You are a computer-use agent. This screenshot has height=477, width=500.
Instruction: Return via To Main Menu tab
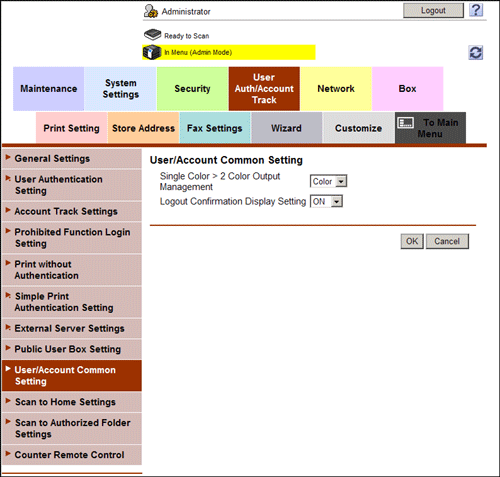pos(430,128)
